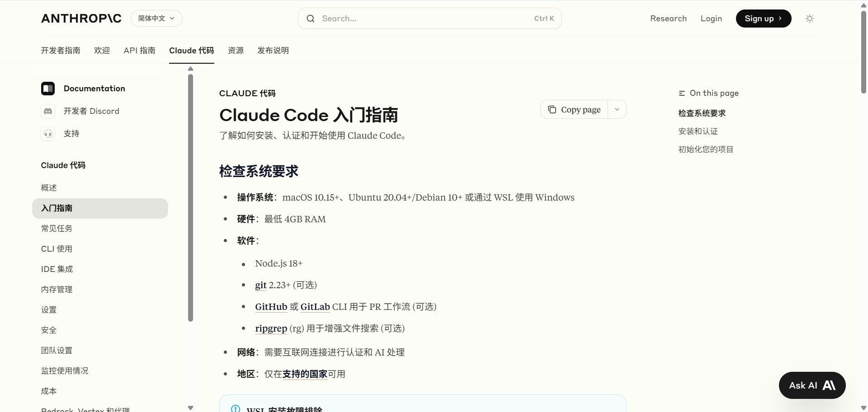Select 常见任务 in the sidebar
The width and height of the screenshot is (868, 412).
[57, 229]
